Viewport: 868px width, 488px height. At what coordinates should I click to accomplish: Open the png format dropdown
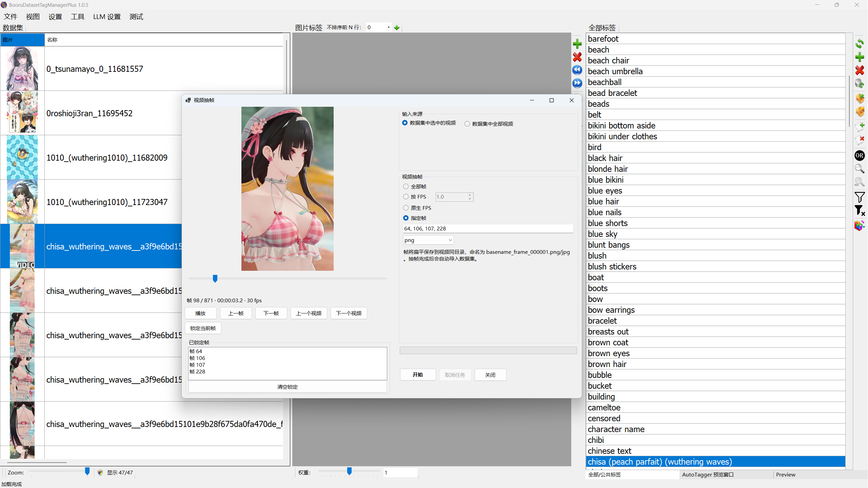pyautogui.click(x=428, y=240)
